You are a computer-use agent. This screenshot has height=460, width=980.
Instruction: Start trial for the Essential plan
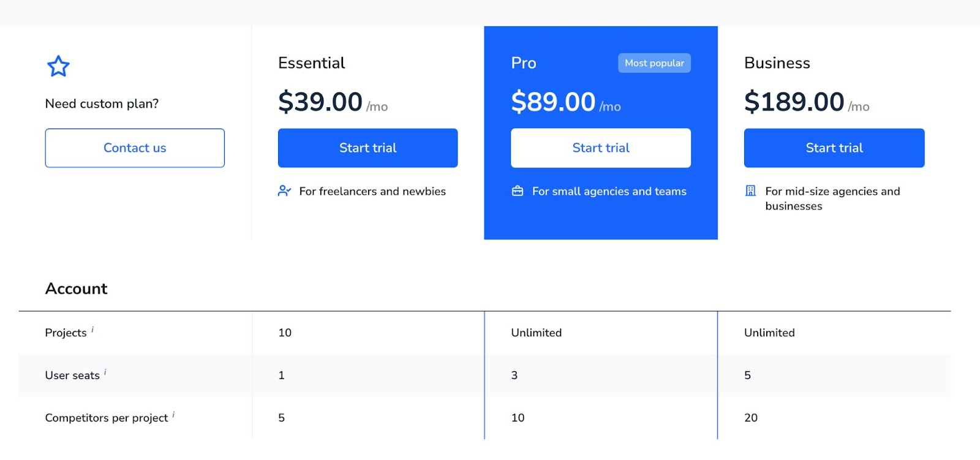pos(367,148)
